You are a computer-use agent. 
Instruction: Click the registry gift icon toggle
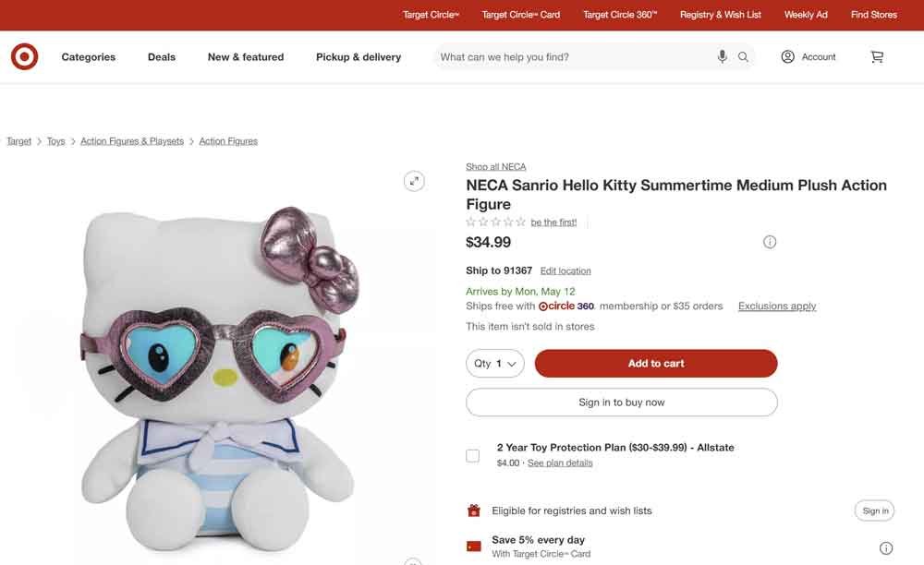click(474, 510)
